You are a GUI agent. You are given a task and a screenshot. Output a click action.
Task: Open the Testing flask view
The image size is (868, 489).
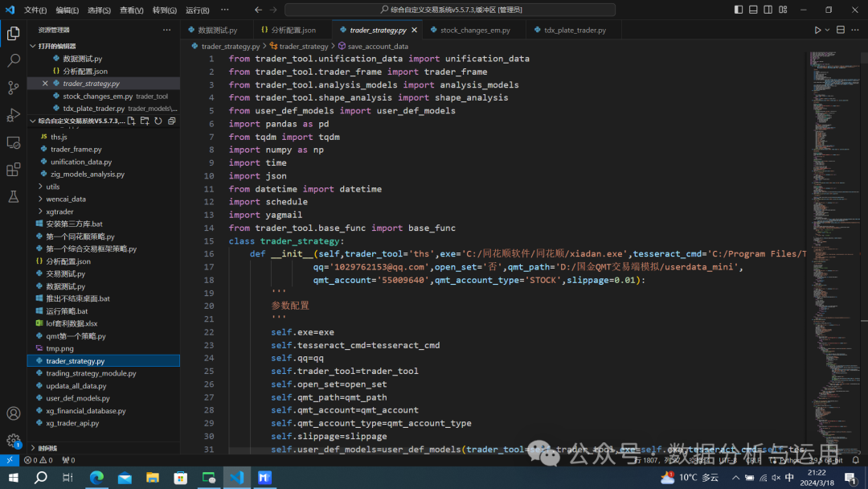click(x=14, y=196)
